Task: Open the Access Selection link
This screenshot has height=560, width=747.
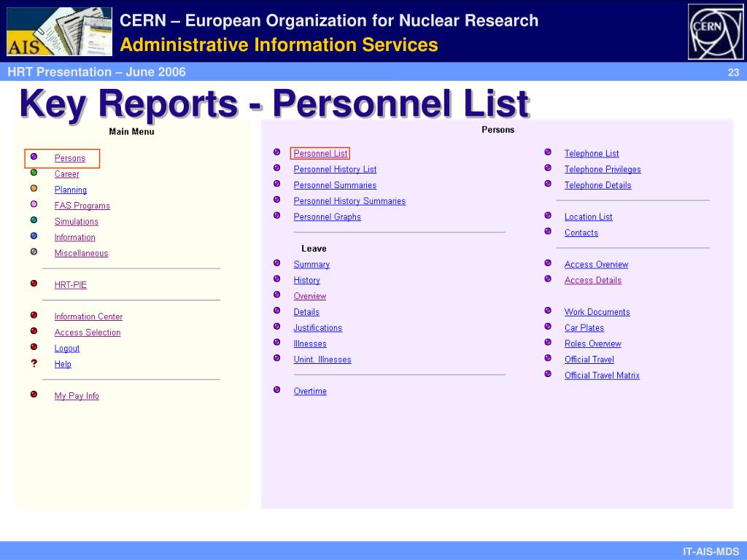Action: click(x=88, y=332)
